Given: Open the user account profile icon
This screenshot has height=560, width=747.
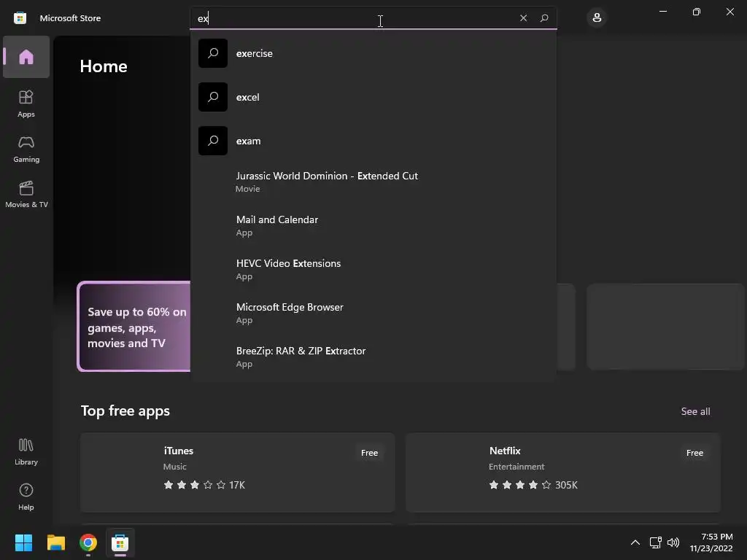Looking at the screenshot, I should click(x=597, y=18).
